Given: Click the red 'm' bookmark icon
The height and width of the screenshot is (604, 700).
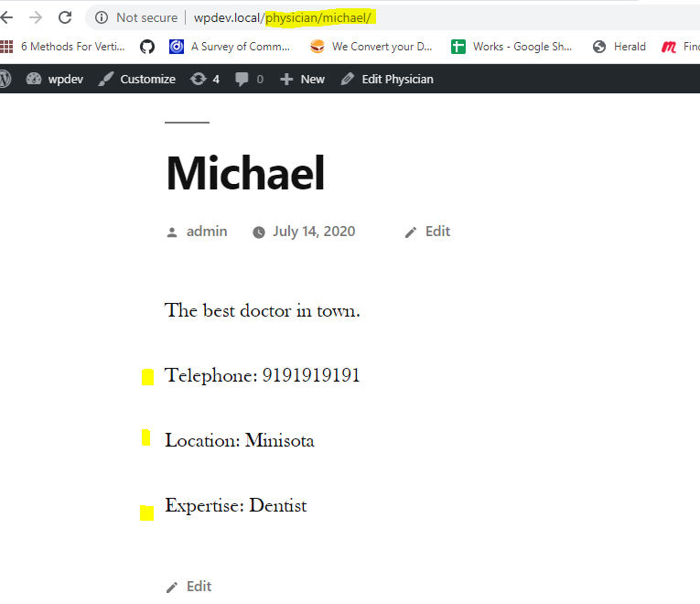Looking at the screenshot, I should point(668,47).
